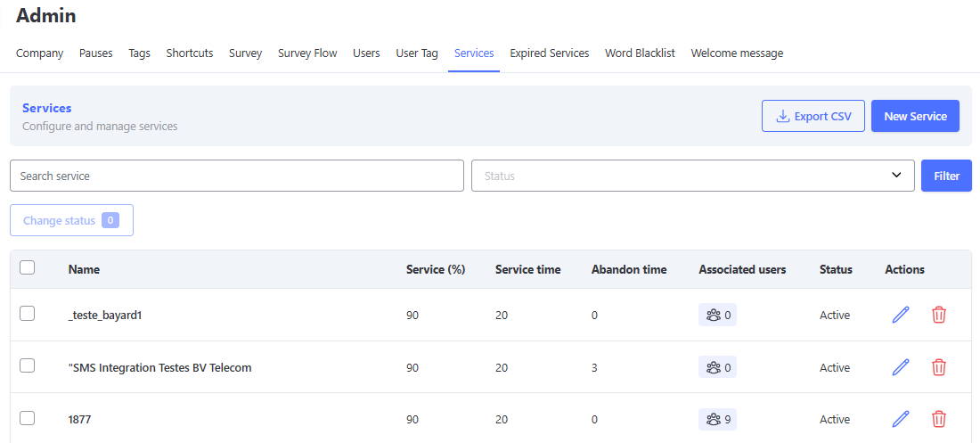Image resolution: width=980 pixels, height=443 pixels.
Task: Click the Active status of service 1877
Action: (x=835, y=420)
